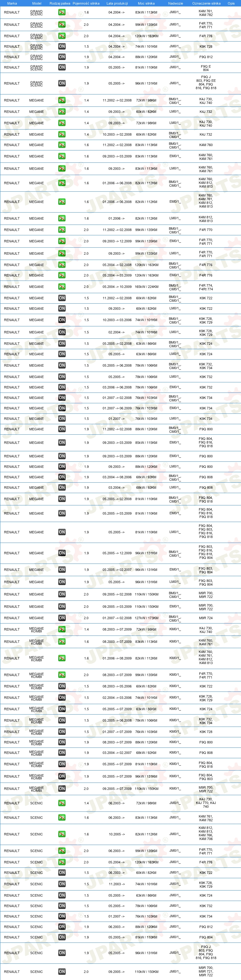This screenshot has width=241, height=980.
Task: Select the date cell 02.2004 -> 03.2006
Action: coord(117,698)
